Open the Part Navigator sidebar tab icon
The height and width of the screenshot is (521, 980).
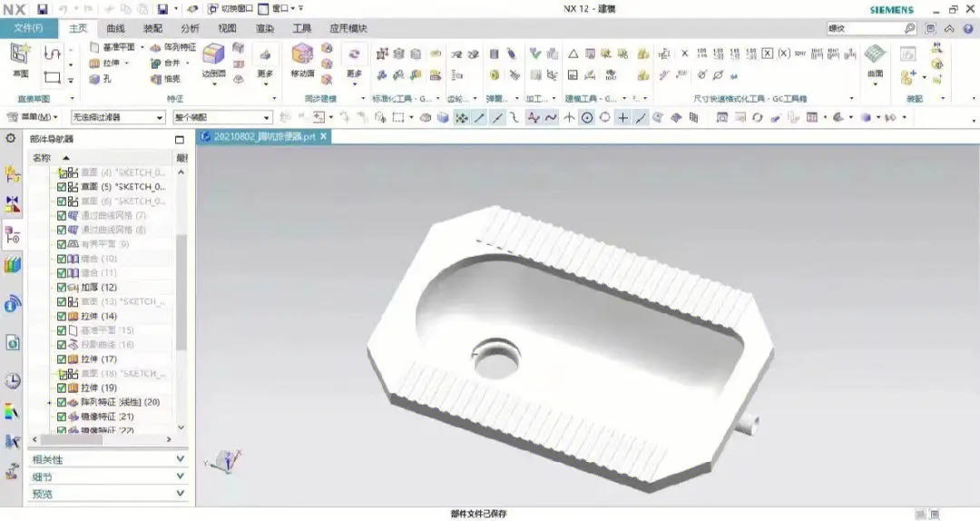(12, 235)
